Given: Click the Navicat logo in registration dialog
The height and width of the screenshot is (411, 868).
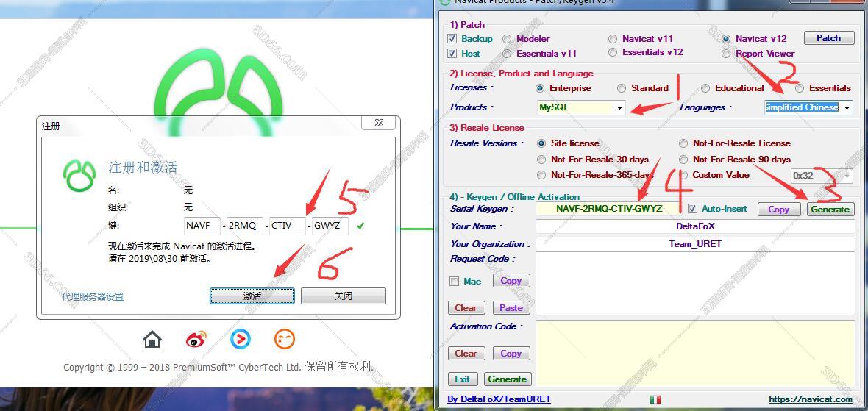Looking at the screenshot, I should click(79, 175).
